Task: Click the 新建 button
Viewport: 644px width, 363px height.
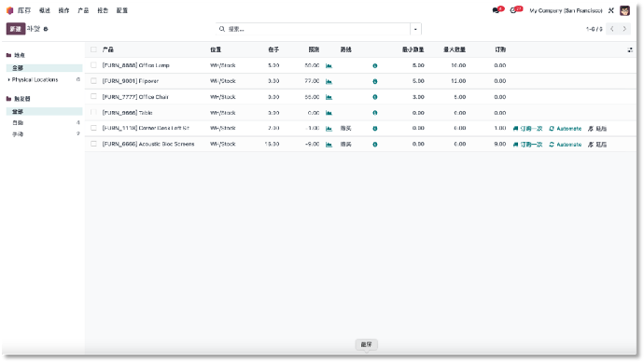Action: (16, 29)
